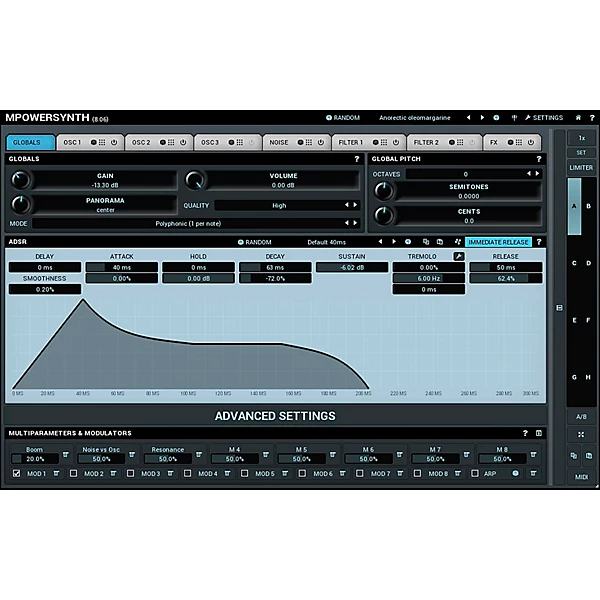Click the MIDI button
The height and width of the screenshot is (600, 600).
click(581, 477)
